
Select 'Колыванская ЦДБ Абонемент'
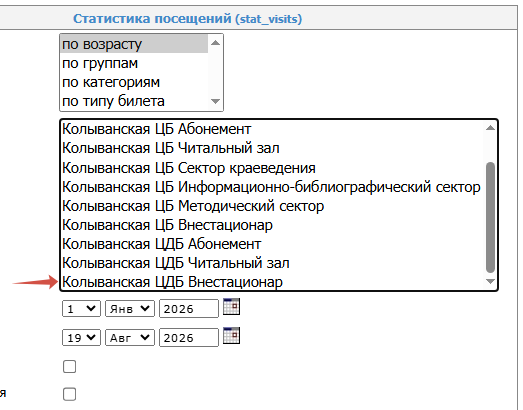click(272, 244)
